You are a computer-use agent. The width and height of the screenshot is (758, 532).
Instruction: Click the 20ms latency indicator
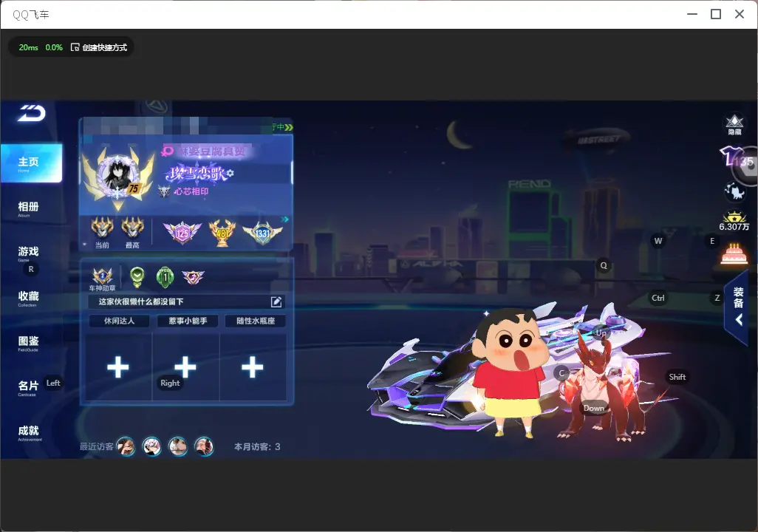28,47
